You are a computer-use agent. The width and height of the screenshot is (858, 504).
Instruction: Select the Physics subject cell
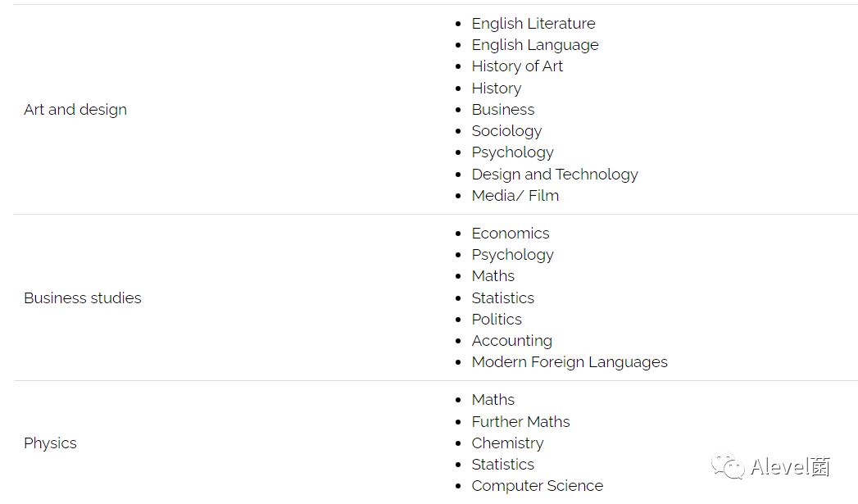point(50,443)
